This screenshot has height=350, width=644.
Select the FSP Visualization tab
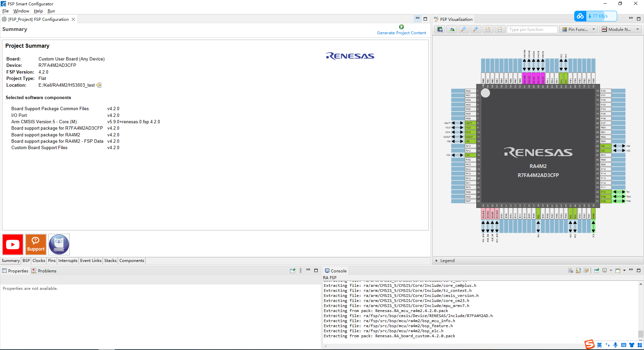click(x=453, y=19)
